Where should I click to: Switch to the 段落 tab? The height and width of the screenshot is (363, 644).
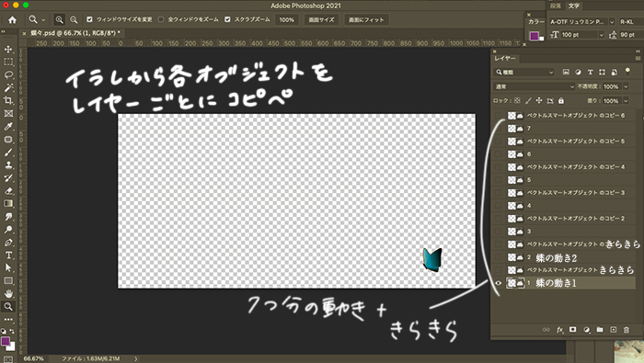(556, 6)
